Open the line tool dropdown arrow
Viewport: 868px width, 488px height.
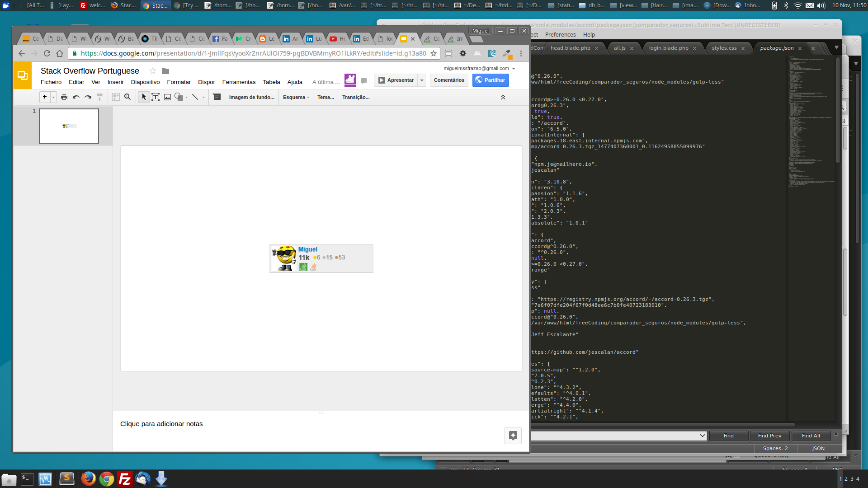pos(203,97)
